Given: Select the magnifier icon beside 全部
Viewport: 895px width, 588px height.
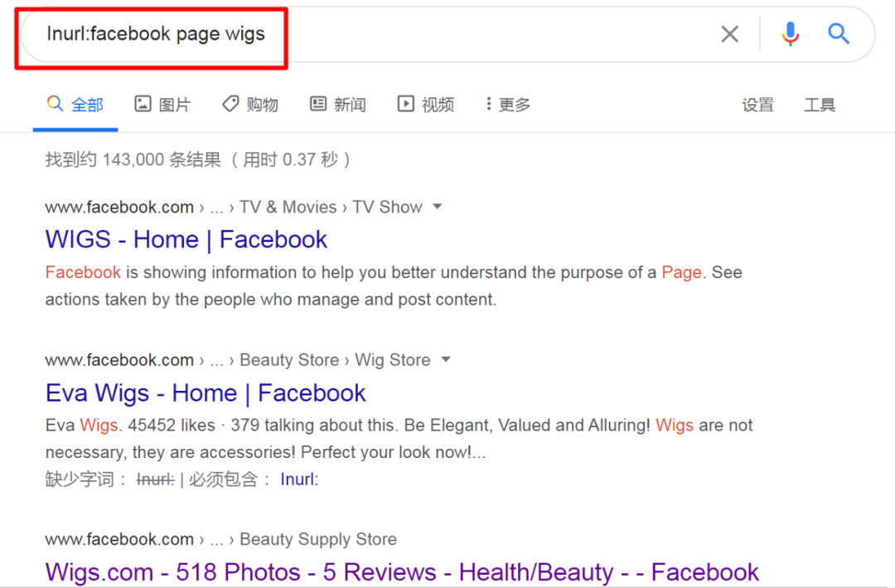Looking at the screenshot, I should (54, 104).
